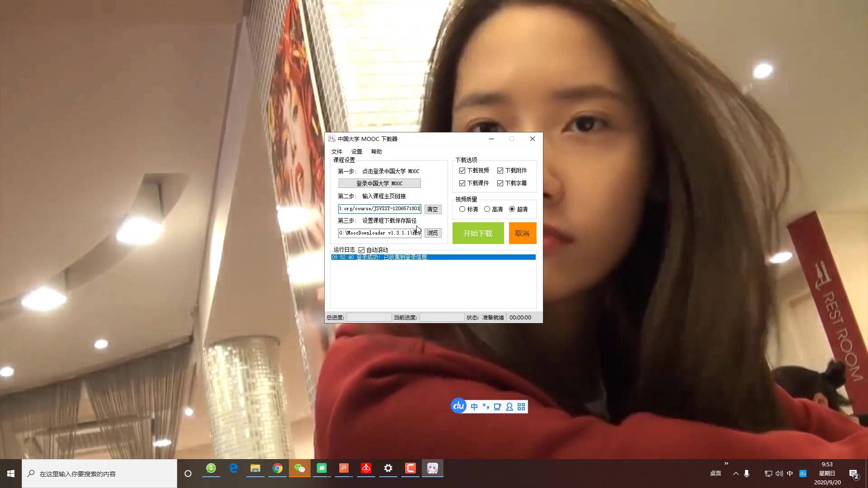Switch to WeChat on taskbar
Image resolution: width=868 pixels, height=488 pixels.
pyautogui.click(x=300, y=469)
